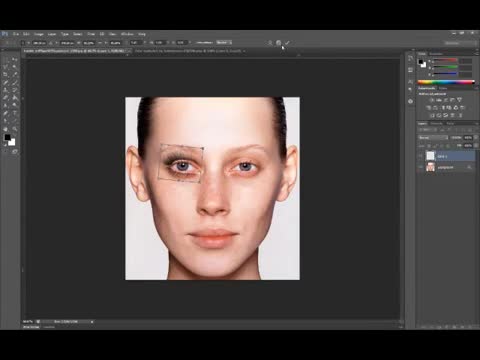
Task: Select the Spot Healing Brush tool
Action: pos(6,82)
